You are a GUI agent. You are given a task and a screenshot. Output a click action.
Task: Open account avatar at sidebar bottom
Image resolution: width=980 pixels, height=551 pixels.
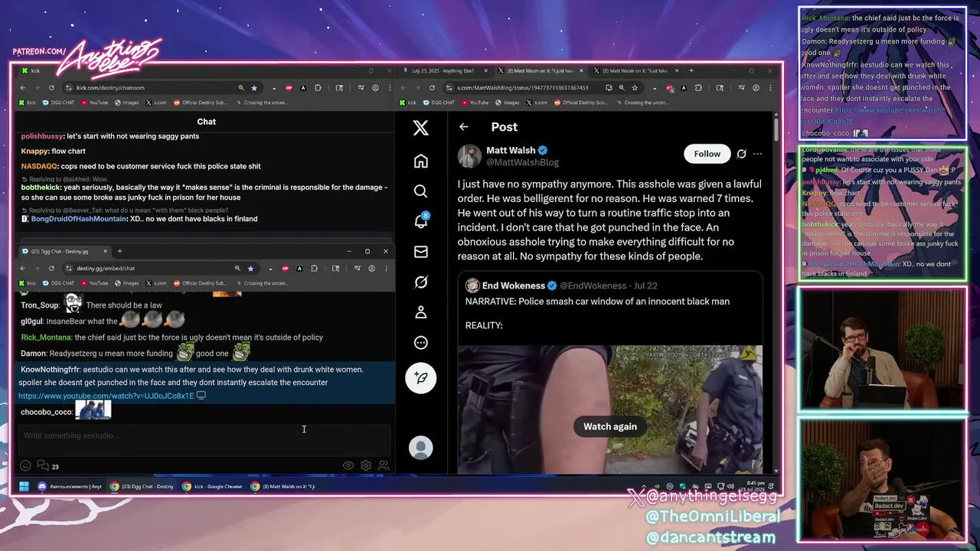click(x=420, y=448)
